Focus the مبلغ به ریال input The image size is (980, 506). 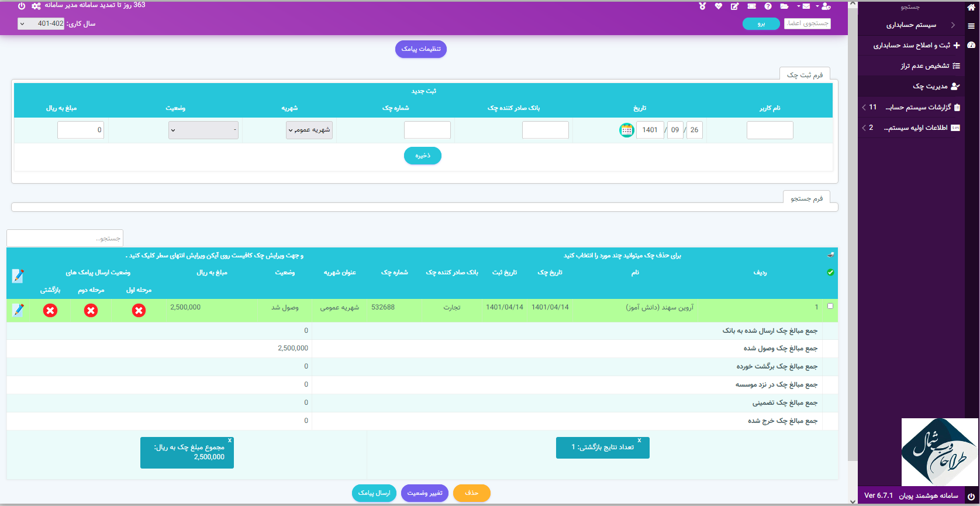tap(81, 130)
